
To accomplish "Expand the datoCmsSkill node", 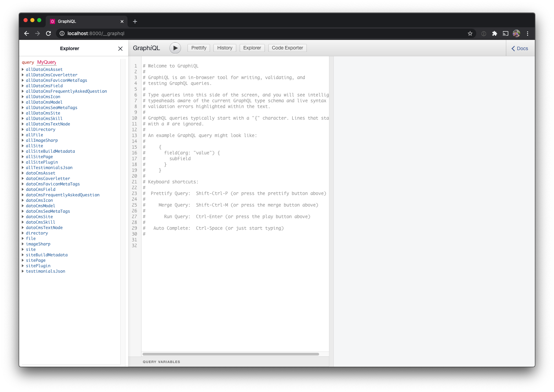I will click(x=40, y=222).
